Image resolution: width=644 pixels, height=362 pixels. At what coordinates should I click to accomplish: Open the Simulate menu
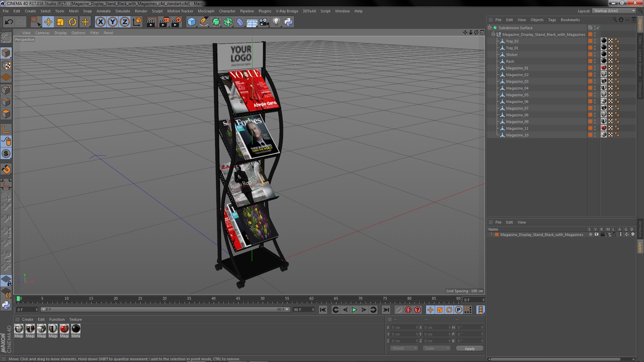coord(122,11)
